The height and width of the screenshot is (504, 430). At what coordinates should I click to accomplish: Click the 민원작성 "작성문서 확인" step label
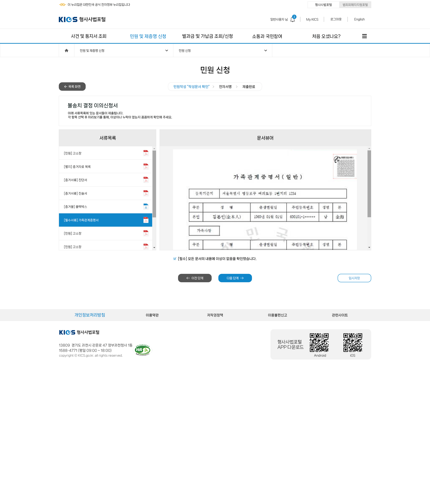tap(191, 87)
